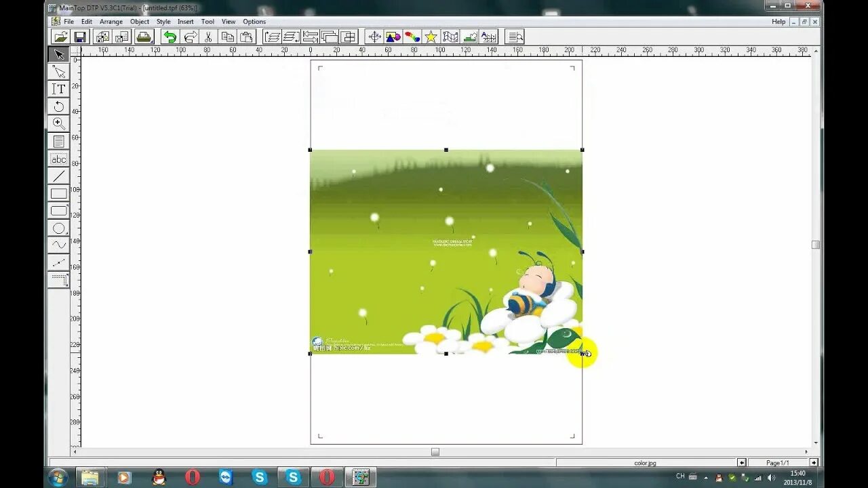Image resolution: width=868 pixels, height=488 pixels.
Task: Click the text table toolbar icon
Action: (488, 37)
